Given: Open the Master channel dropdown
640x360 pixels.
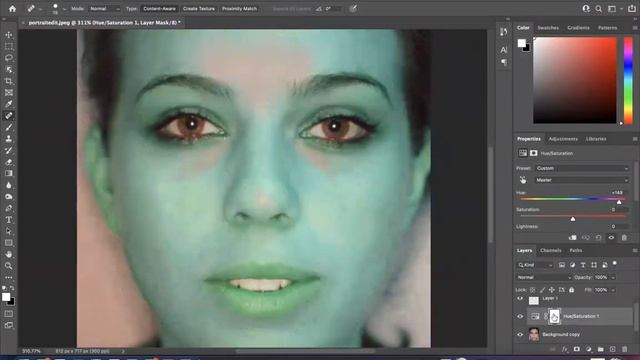Looking at the screenshot, I should (582, 180).
